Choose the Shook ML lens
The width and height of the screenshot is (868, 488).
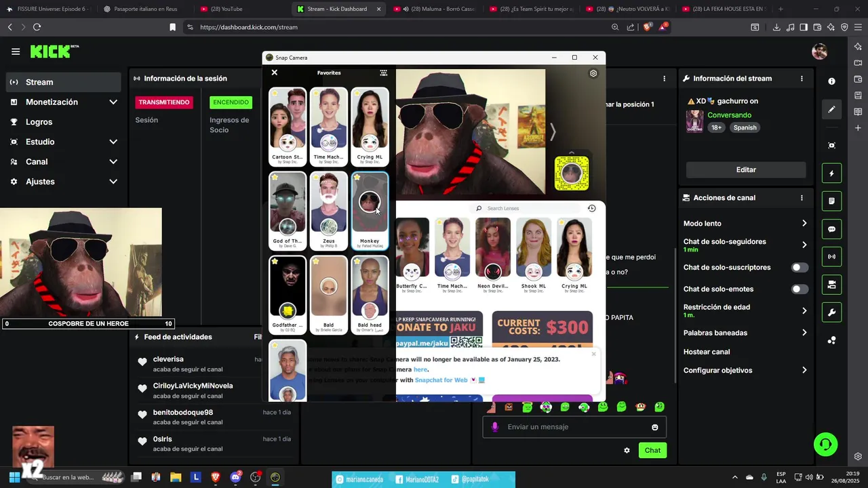534,256
